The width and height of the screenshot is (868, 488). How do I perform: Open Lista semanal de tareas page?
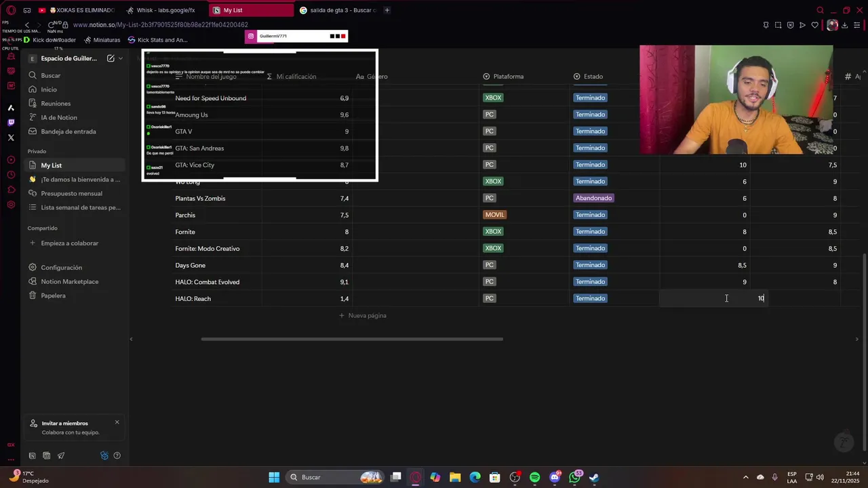pos(75,207)
